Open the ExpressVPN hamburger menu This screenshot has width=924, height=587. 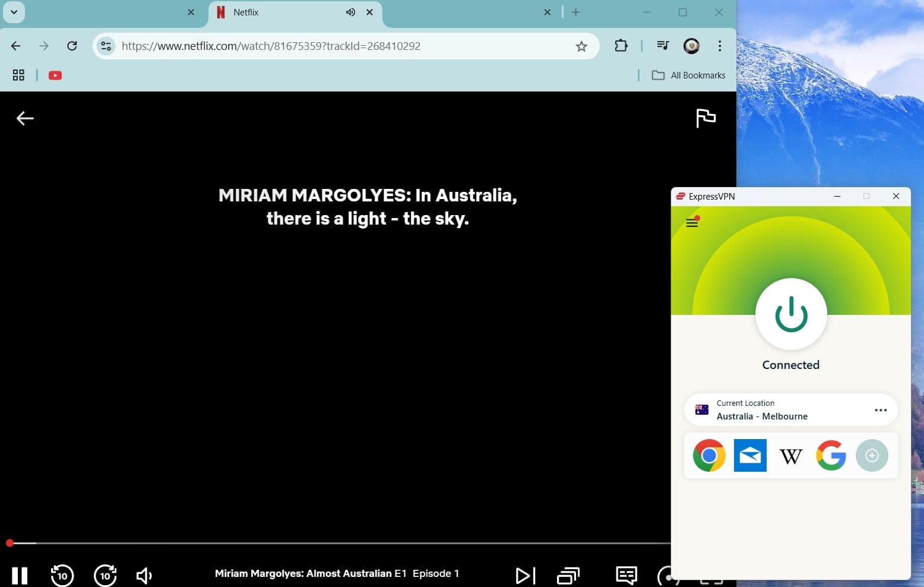pos(691,222)
